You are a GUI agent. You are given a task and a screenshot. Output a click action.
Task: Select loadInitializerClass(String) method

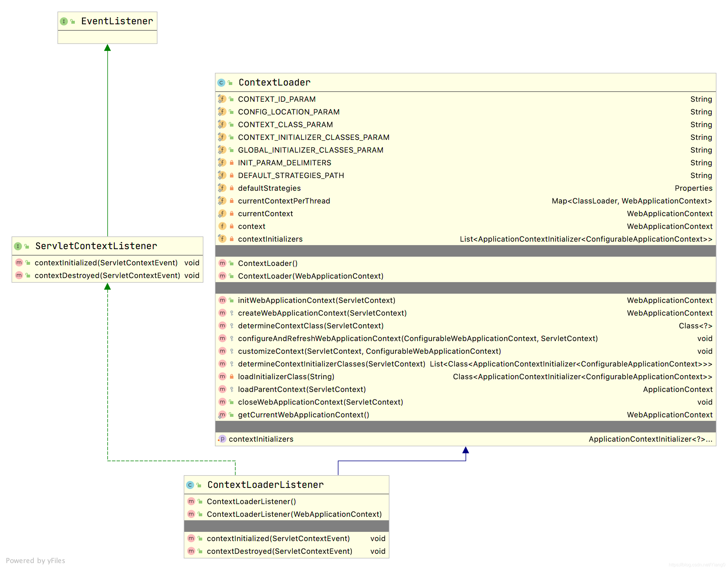pyautogui.click(x=286, y=376)
